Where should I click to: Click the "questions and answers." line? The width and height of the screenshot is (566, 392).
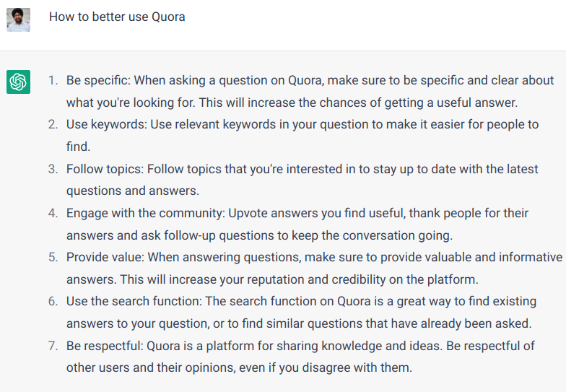132,191
